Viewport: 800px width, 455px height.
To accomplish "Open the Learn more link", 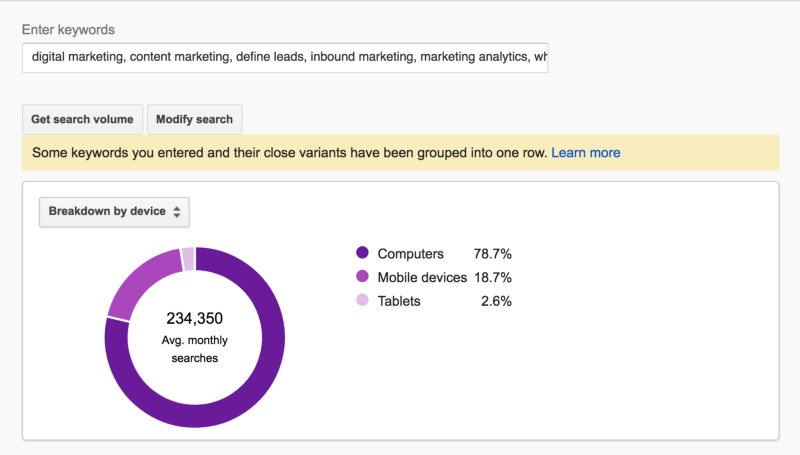I will click(x=586, y=153).
